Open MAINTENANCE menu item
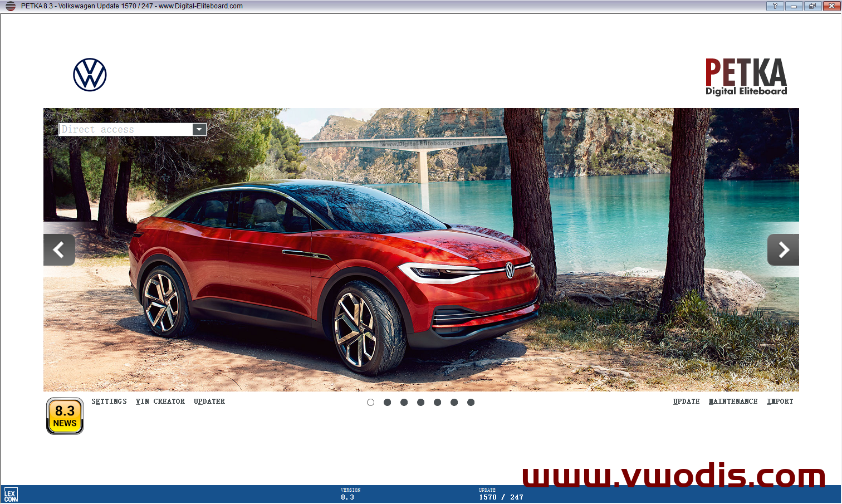This screenshot has width=842, height=504. point(733,402)
